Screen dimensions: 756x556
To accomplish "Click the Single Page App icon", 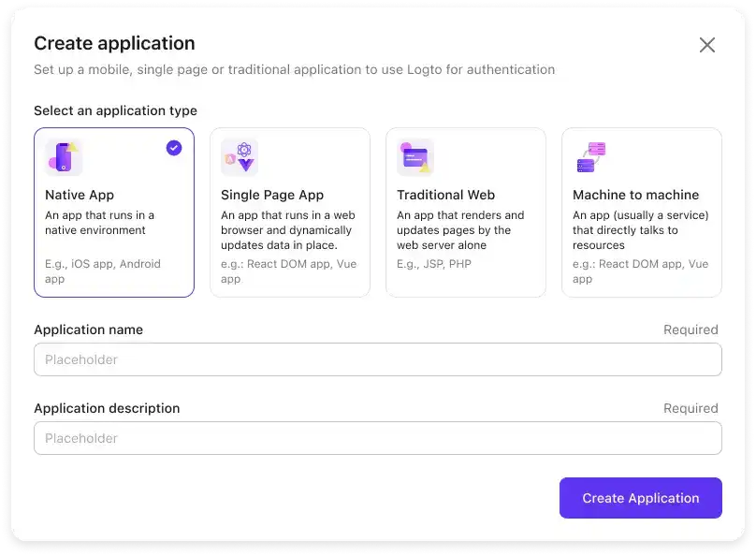I will click(240, 157).
